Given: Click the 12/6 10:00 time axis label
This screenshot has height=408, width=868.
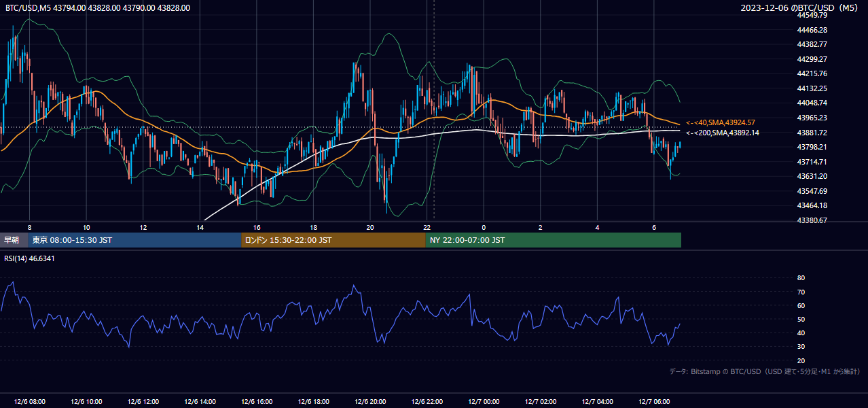Looking at the screenshot, I should tap(86, 402).
